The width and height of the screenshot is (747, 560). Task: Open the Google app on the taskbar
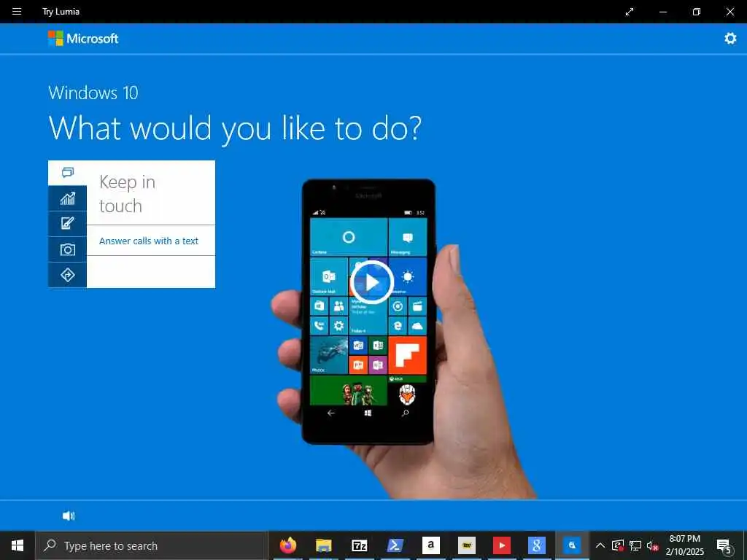click(537, 545)
